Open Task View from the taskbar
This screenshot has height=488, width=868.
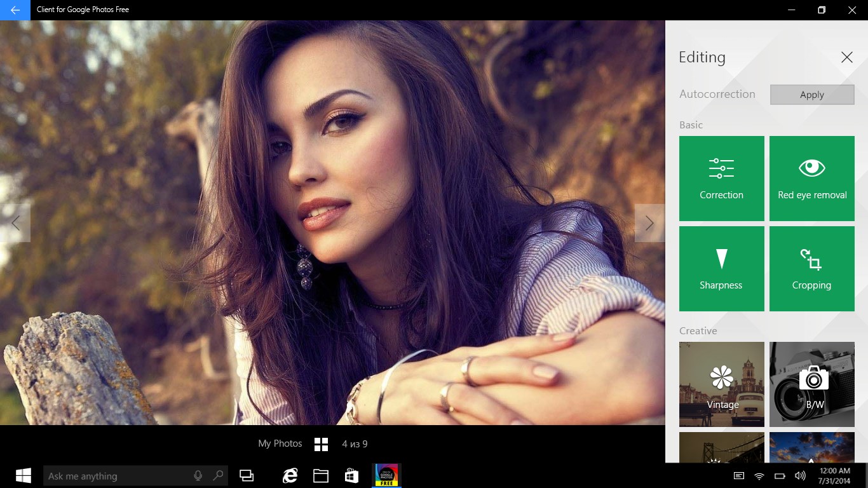pos(247,475)
